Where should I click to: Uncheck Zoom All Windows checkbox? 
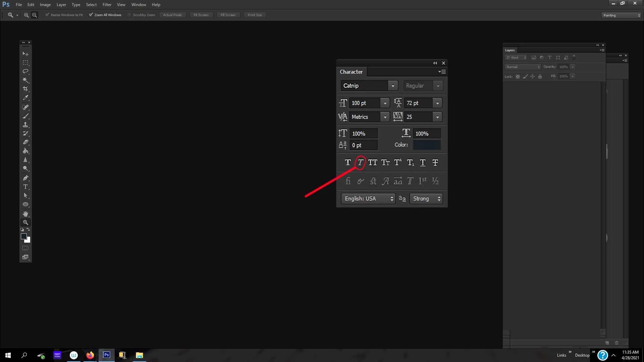(x=91, y=15)
